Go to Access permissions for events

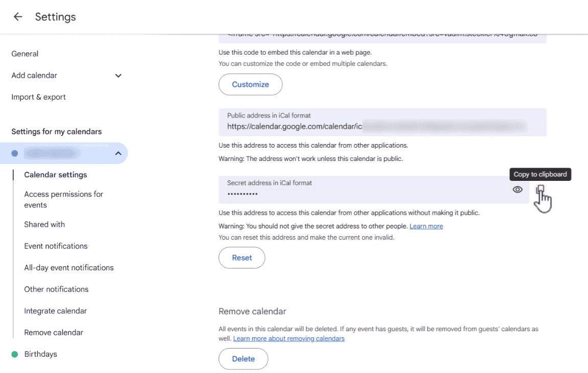click(64, 199)
